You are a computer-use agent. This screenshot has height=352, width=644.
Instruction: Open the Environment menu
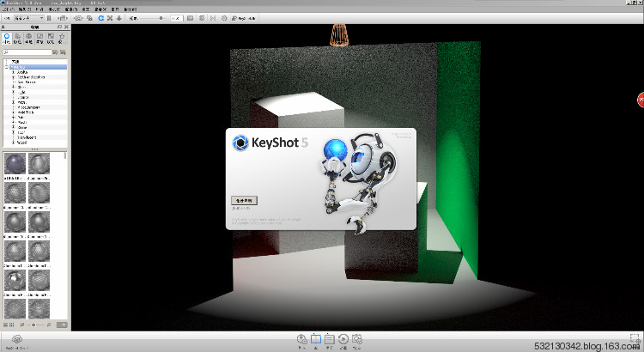click(x=39, y=9)
